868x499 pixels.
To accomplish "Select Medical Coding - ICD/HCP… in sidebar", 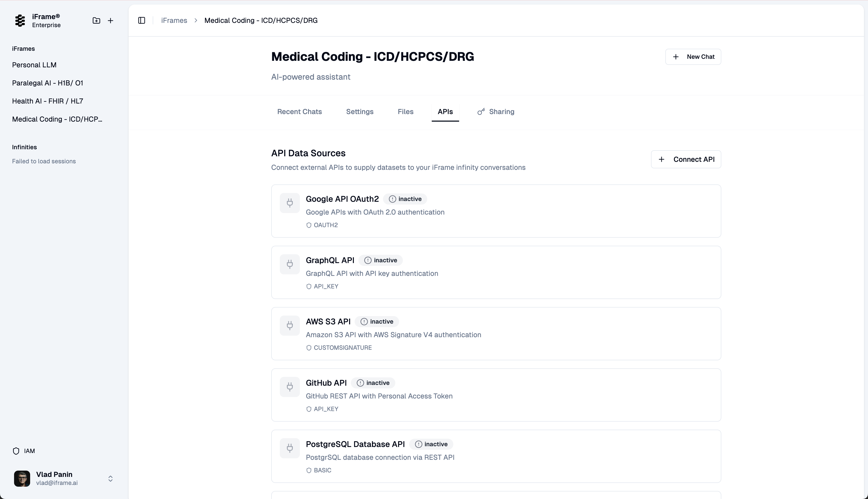I will pyautogui.click(x=57, y=119).
